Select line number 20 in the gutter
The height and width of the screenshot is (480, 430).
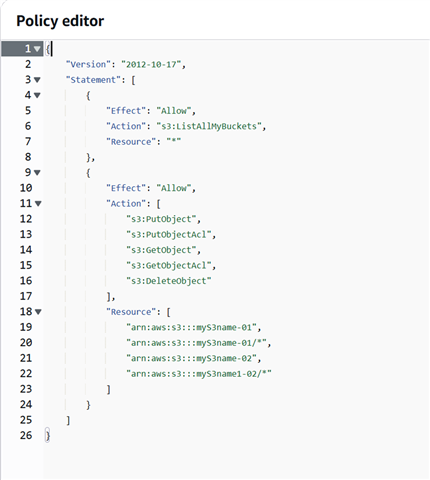26,343
